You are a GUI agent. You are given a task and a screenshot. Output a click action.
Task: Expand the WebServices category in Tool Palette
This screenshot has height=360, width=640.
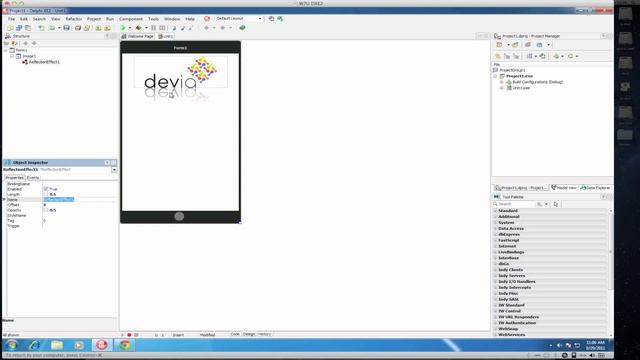tap(496, 335)
